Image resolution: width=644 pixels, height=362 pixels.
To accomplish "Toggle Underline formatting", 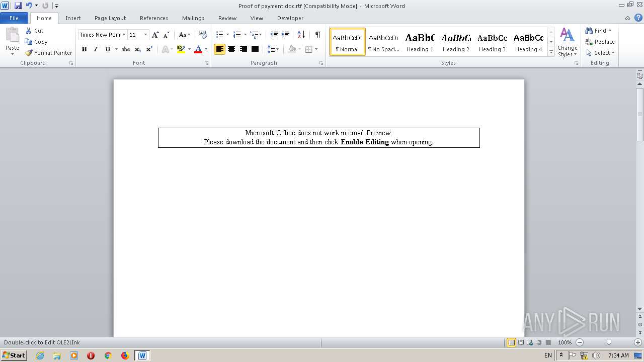I will coord(107,49).
